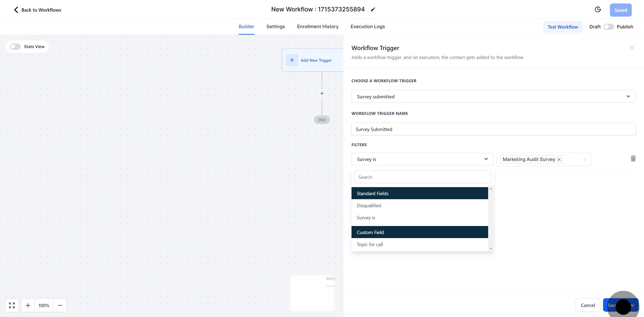Viewport: 644px width, 317px height.
Task: Switch to the Settings tab
Action: [275, 27]
